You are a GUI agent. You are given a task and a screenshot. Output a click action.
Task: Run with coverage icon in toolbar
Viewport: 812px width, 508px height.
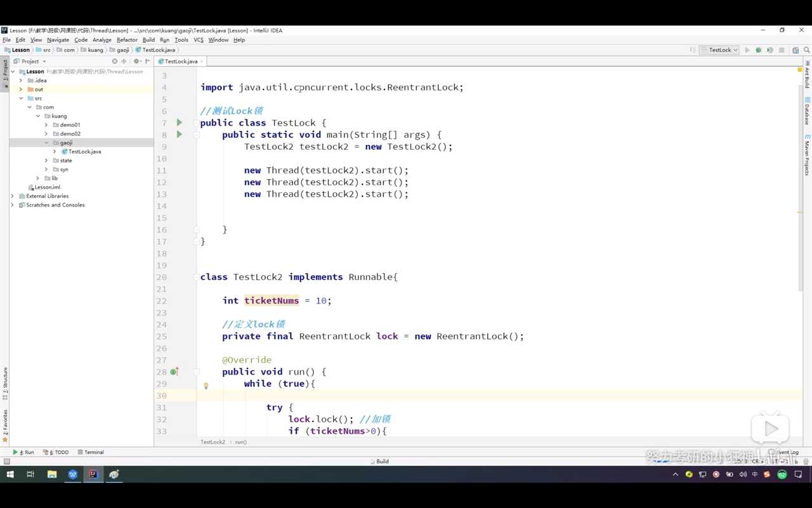click(770, 50)
